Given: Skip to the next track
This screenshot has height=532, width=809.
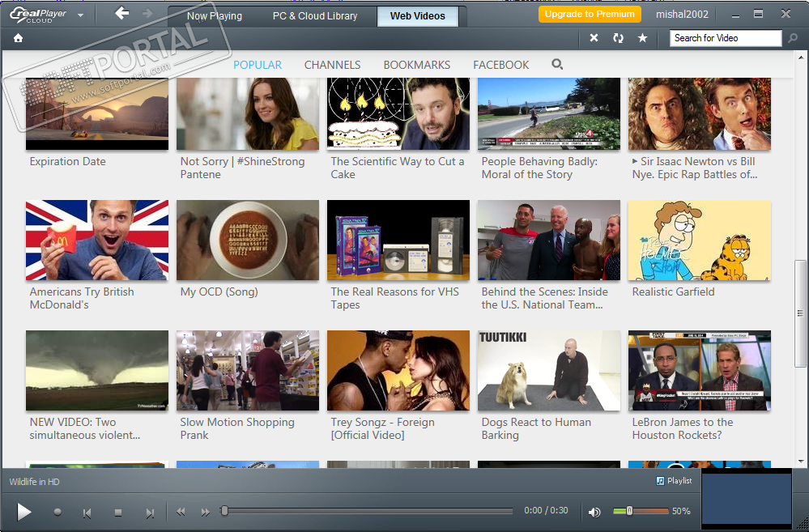Looking at the screenshot, I should click(150, 513).
